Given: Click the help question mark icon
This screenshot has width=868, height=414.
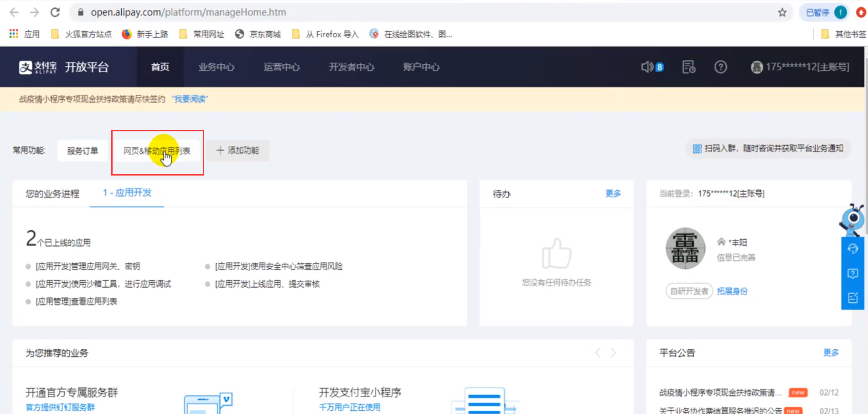Looking at the screenshot, I should click(x=720, y=67).
